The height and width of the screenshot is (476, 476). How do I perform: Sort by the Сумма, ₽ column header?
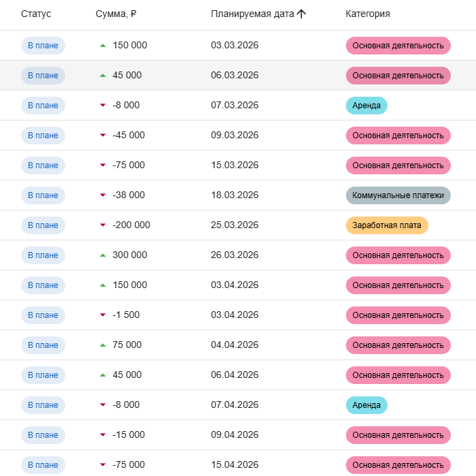pos(116,14)
